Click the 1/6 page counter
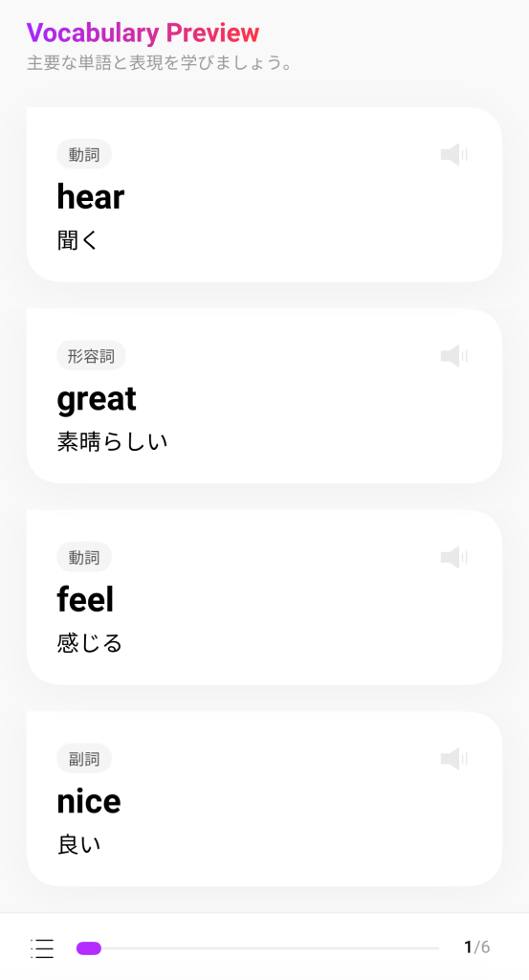This screenshot has width=529, height=980. pos(477,947)
